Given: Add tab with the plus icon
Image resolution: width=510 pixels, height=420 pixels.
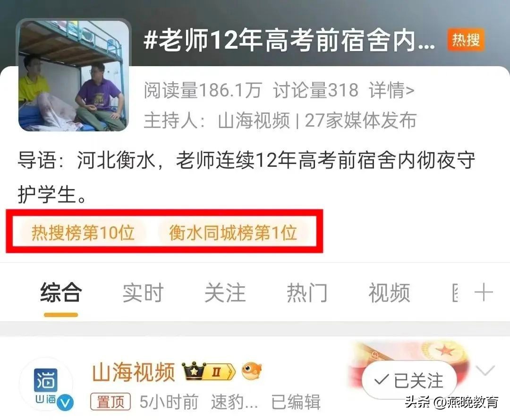Looking at the screenshot, I should pyautogui.click(x=484, y=292).
